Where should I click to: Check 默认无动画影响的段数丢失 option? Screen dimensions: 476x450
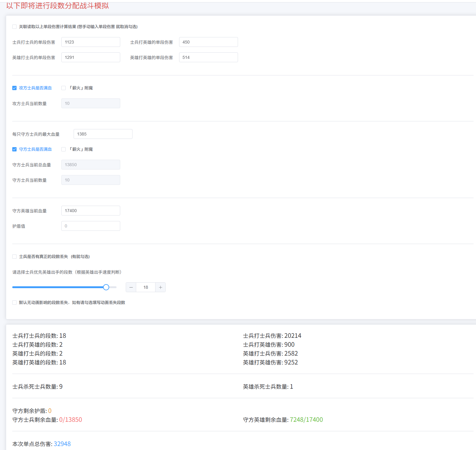point(14,303)
